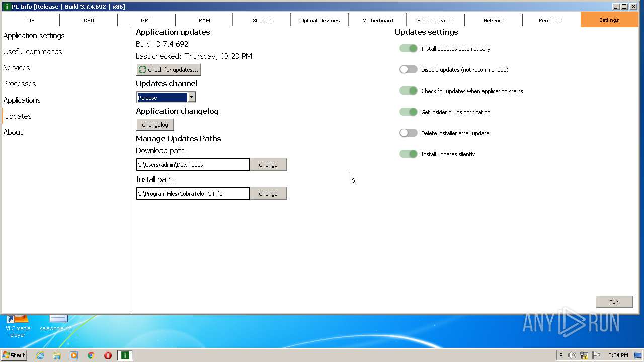This screenshot has height=362, width=644.
Task: Switch to the CPU tab
Action: pos(89,20)
